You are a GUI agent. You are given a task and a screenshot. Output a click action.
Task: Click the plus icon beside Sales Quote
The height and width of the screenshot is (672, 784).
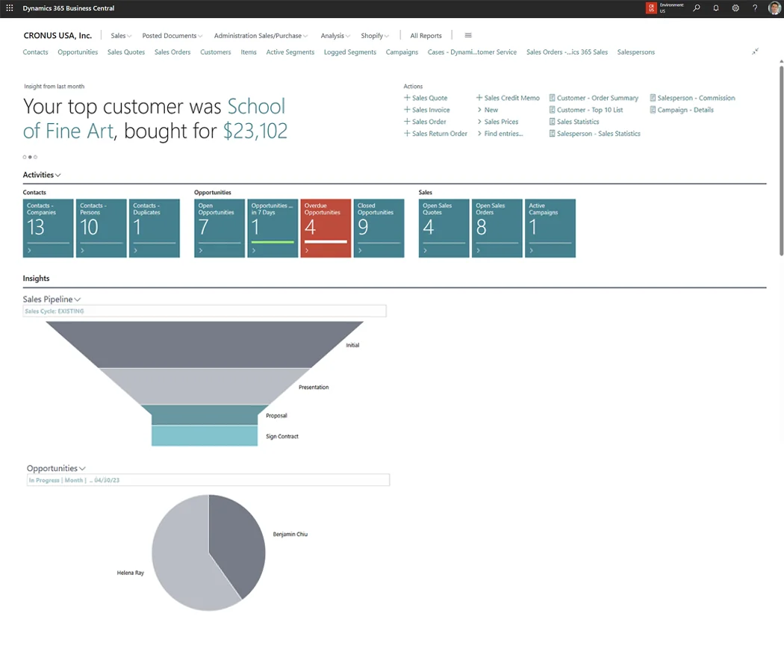point(407,98)
